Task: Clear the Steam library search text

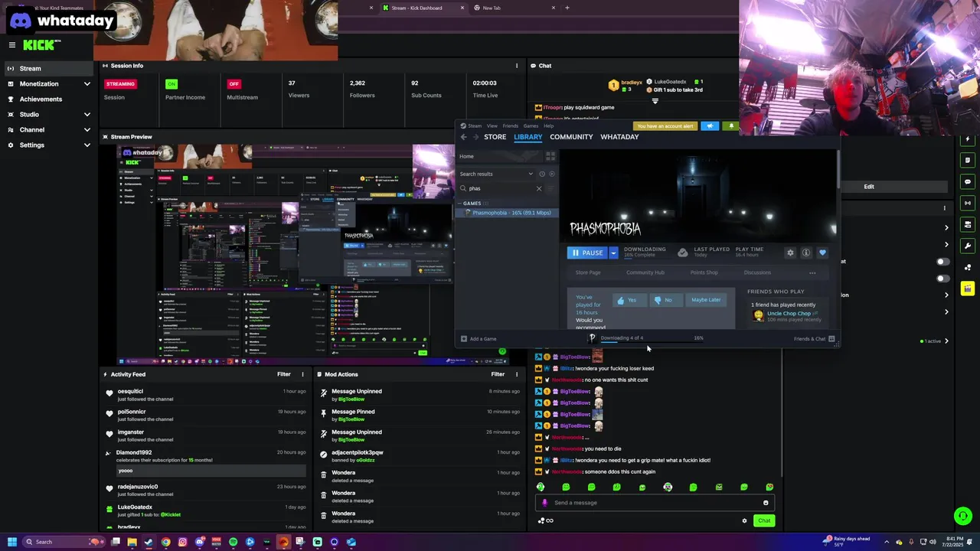Action: pos(538,188)
